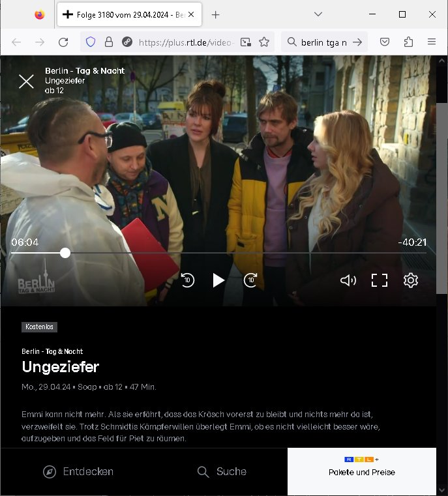Close the video player overlay
Viewport: 448px width, 496px height.
(x=26, y=81)
